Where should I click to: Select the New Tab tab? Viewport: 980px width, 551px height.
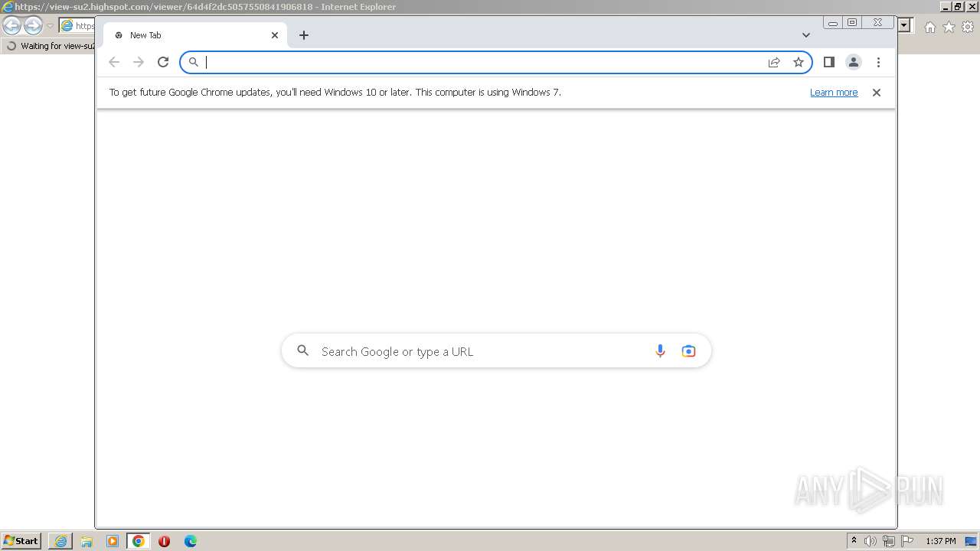[195, 35]
